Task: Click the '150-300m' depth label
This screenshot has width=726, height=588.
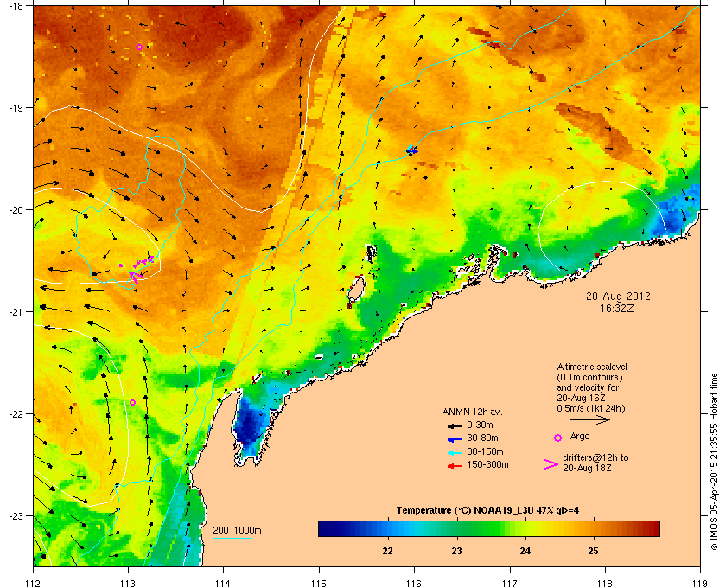Action: [x=487, y=464]
